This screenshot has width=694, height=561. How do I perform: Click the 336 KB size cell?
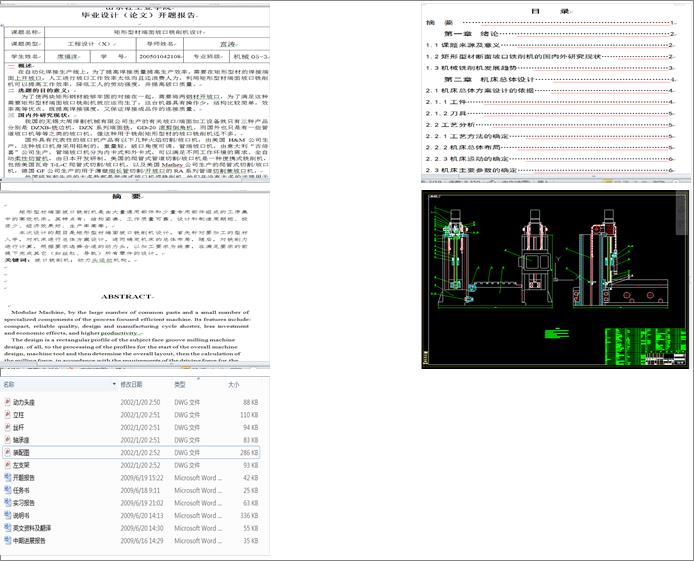249,515
